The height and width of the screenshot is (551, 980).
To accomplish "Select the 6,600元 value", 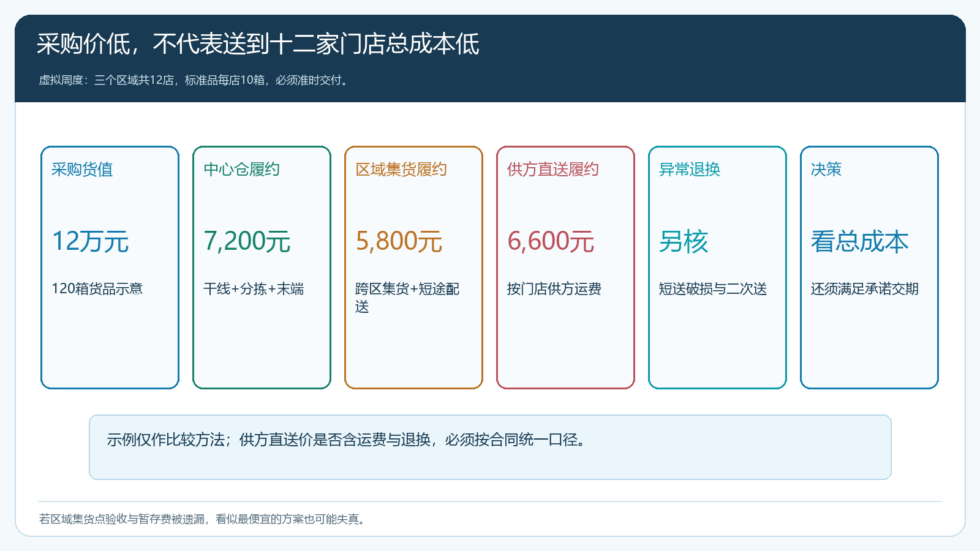I will [551, 241].
